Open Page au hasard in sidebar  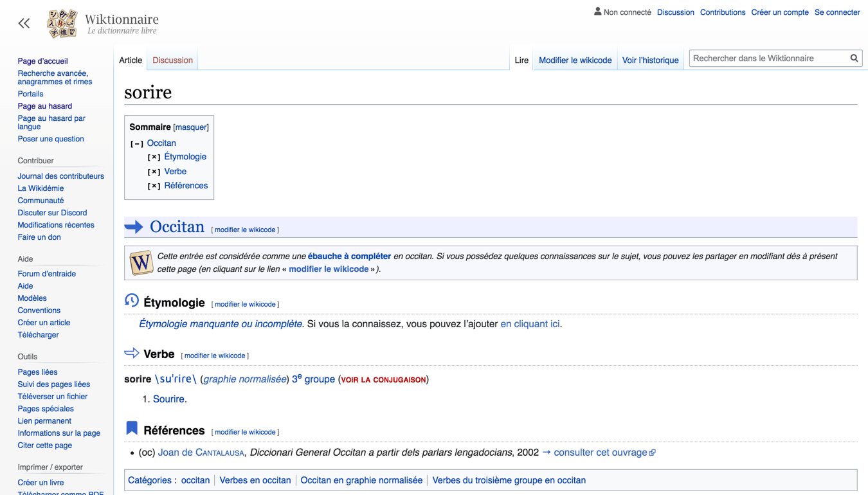[x=45, y=106]
